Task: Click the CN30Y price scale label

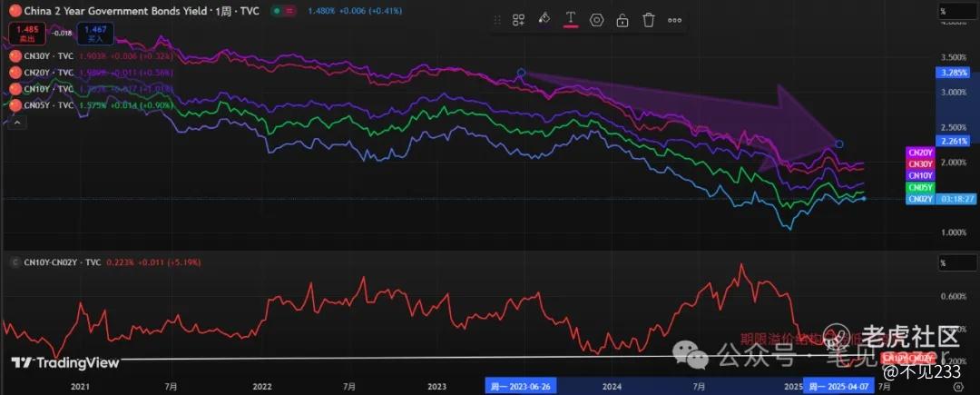Action: click(920, 163)
